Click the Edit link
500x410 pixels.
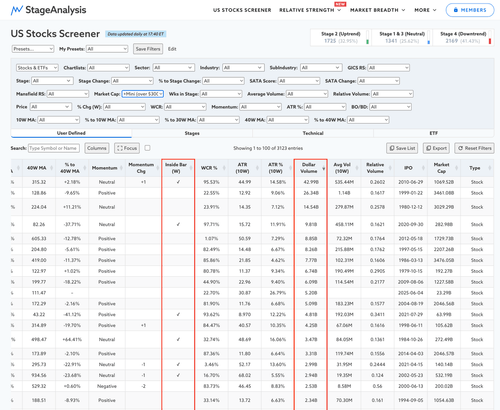(x=172, y=49)
